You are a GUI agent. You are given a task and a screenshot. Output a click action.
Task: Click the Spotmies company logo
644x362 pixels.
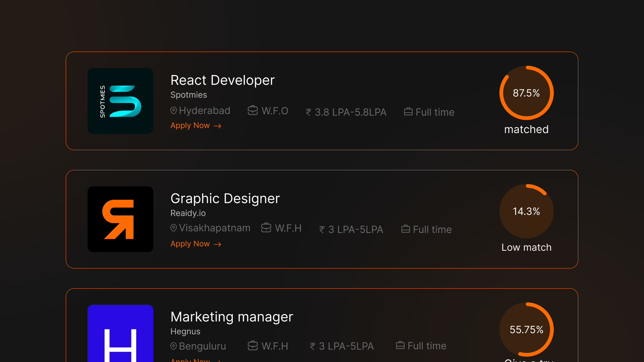[120, 101]
